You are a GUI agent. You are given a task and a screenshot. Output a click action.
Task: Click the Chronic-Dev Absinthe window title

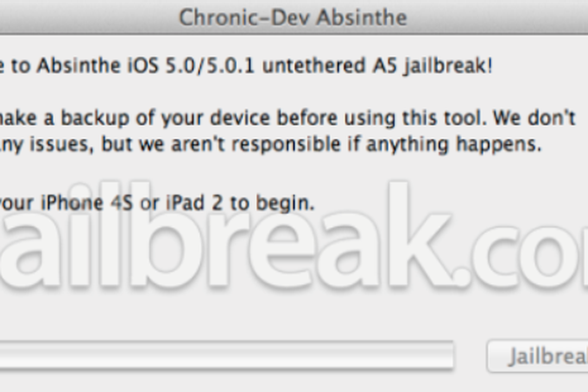293,17
